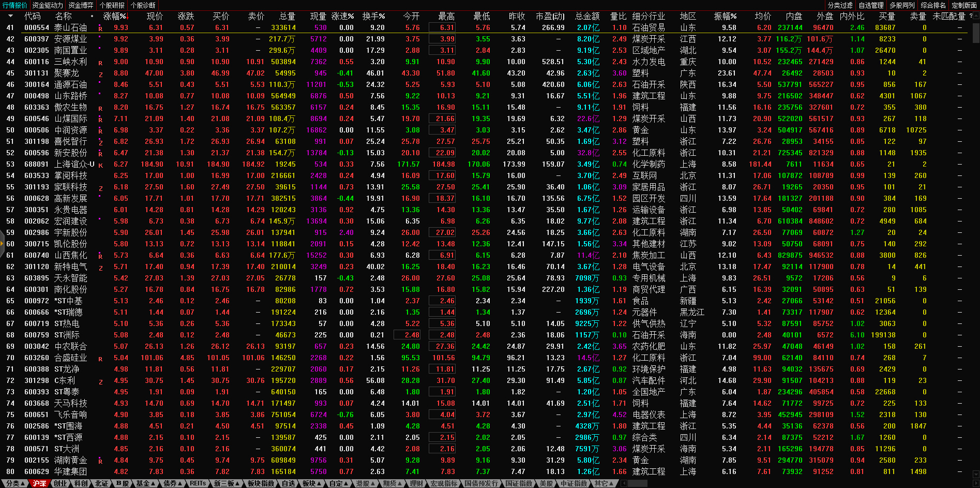This screenshot has height=488, width=980.
Task: Switch to the 资金驱动力 tab
Action: [48, 5]
